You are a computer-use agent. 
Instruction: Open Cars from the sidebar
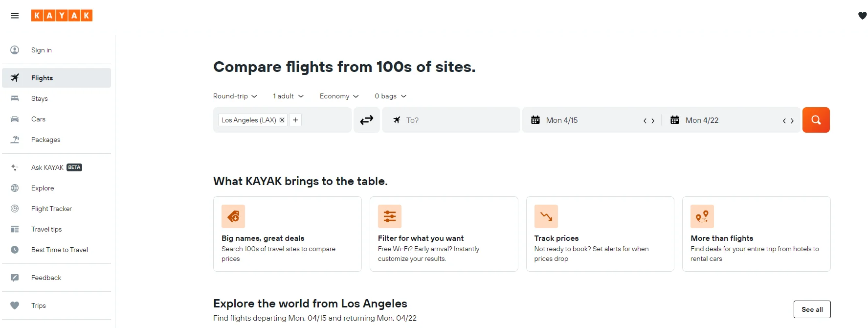coord(56,119)
